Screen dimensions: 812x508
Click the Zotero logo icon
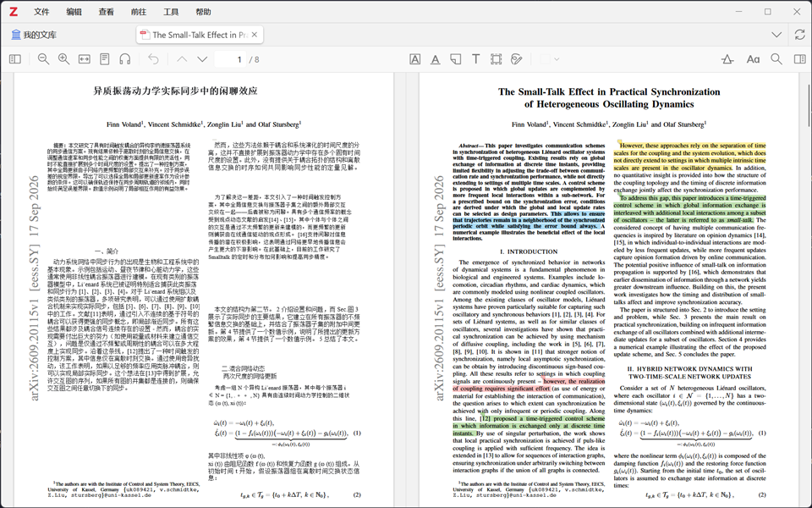coord(14,11)
